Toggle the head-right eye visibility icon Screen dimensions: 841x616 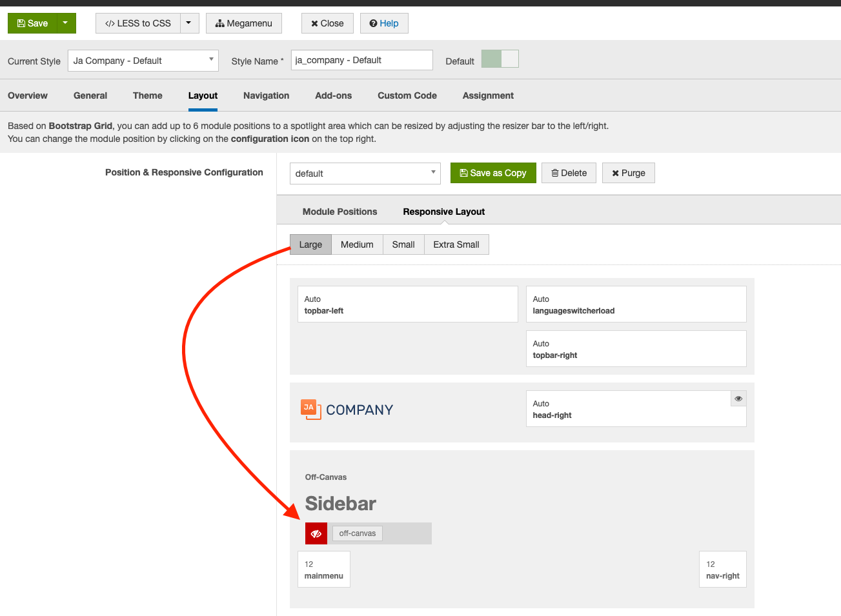[x=738, y=399]
